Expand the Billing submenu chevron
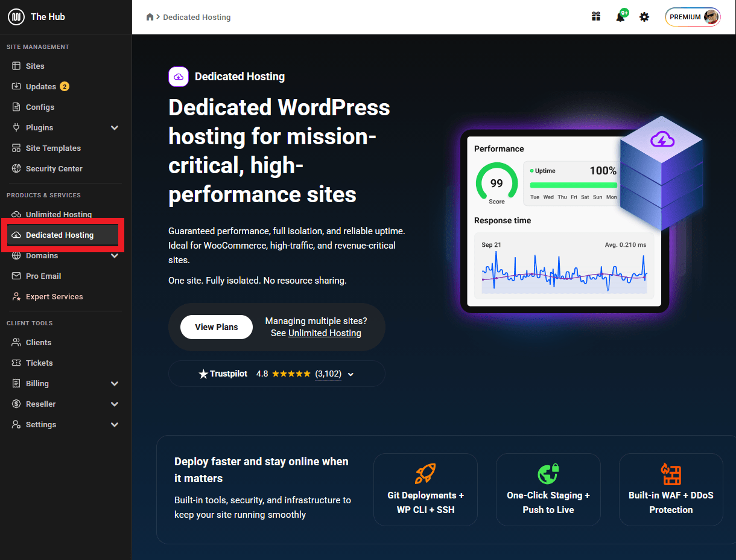The height and width of the screenshot is (560, 736). point(115,383)
